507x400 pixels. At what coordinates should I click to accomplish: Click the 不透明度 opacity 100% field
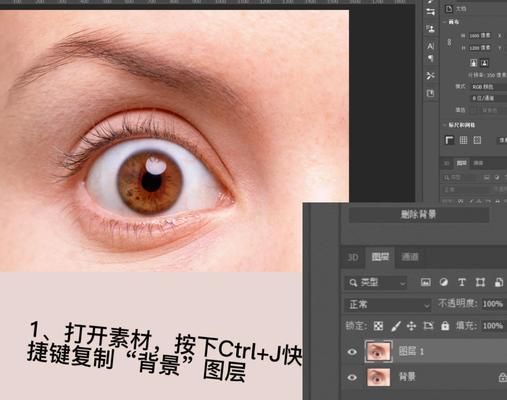pos(493,304)
